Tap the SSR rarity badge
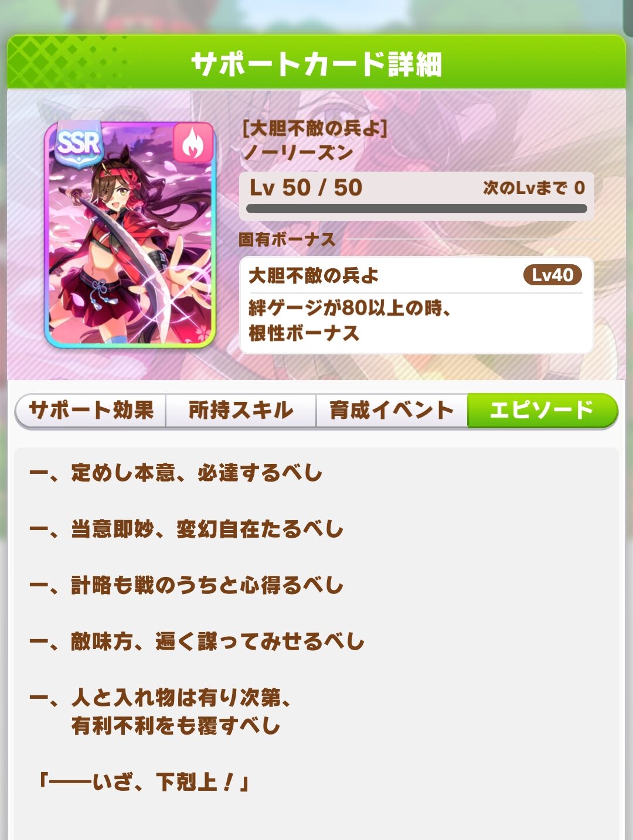633x840 pixels. 78,144
